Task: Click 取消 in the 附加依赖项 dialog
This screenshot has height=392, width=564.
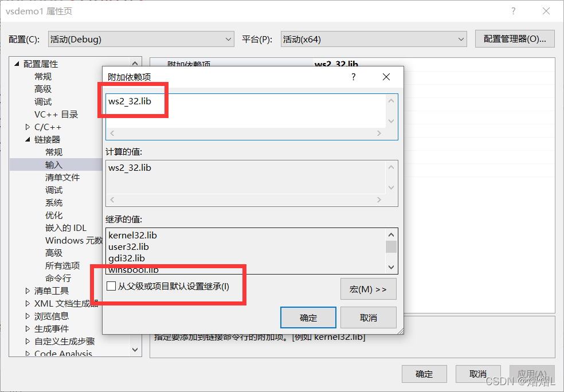Action: [x=369, y=317]
